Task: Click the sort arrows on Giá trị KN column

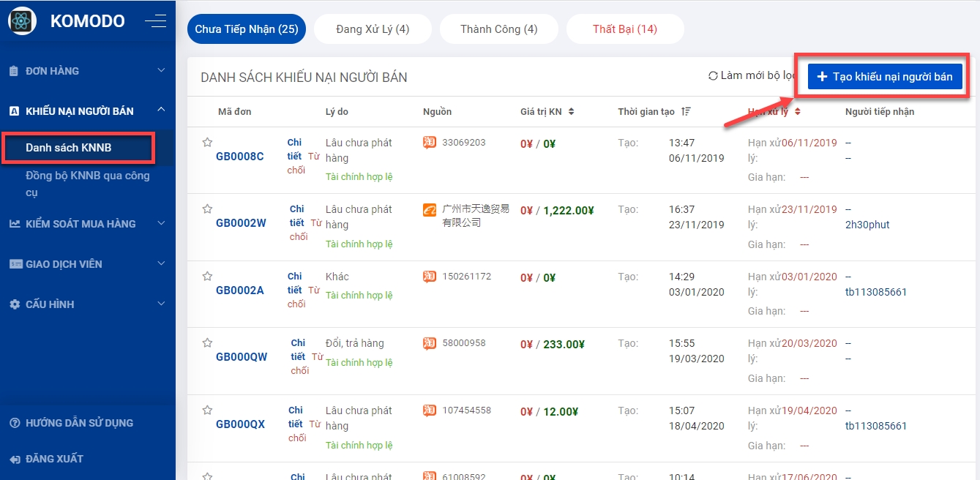Action: pyautogui.click(x=571, y=112)
